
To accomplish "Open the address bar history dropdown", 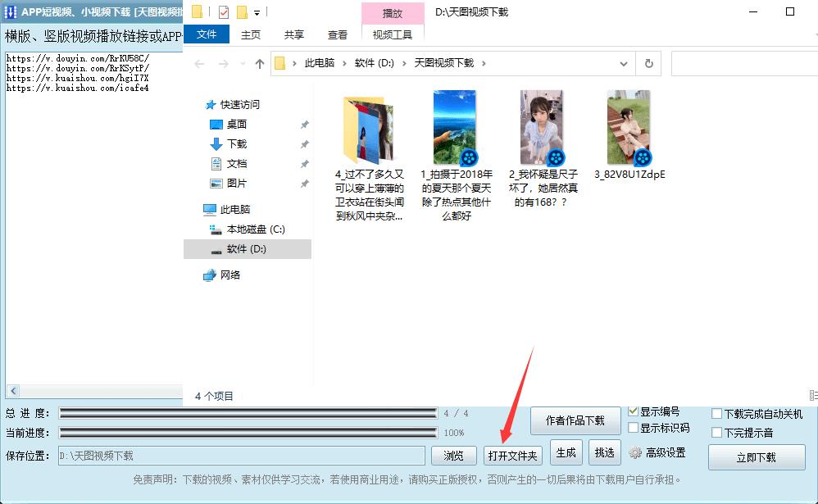I will click(624, 63).
